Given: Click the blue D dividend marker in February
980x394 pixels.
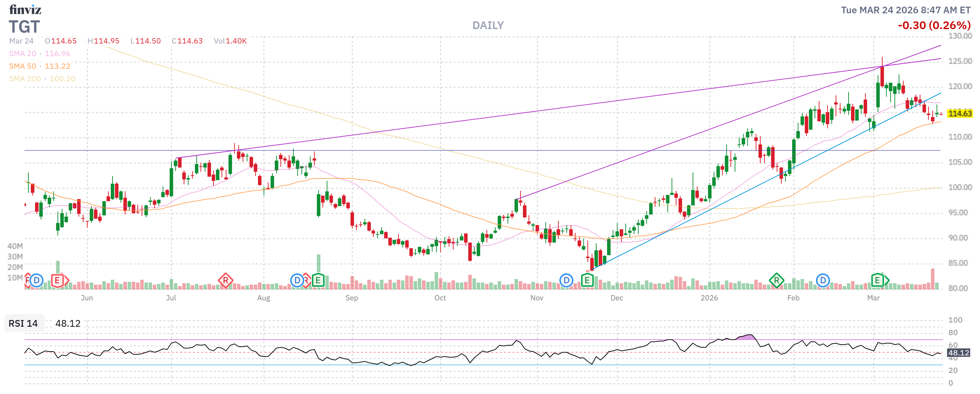Looking at the screenshot, I should [823, 281].
